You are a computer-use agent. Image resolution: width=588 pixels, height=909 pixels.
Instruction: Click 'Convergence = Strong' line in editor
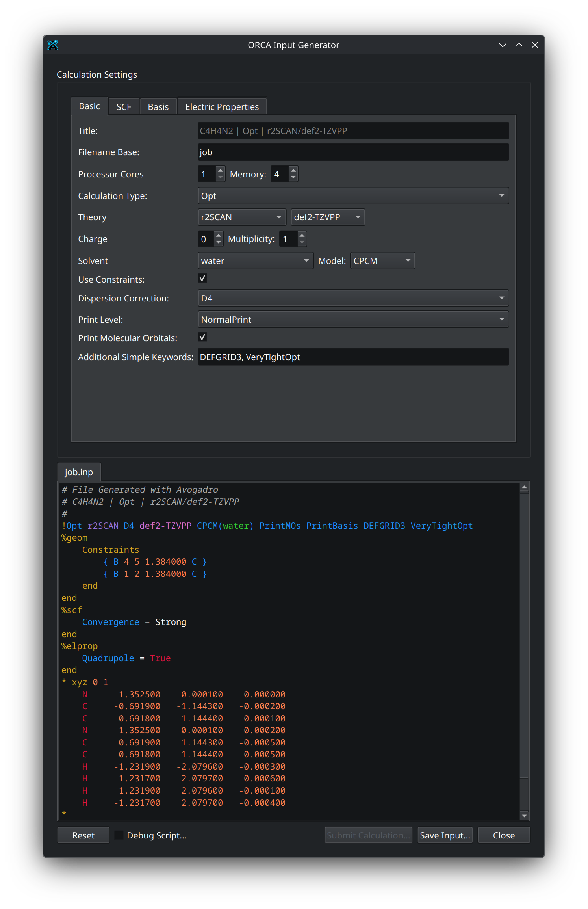click(x=134, y=622)
